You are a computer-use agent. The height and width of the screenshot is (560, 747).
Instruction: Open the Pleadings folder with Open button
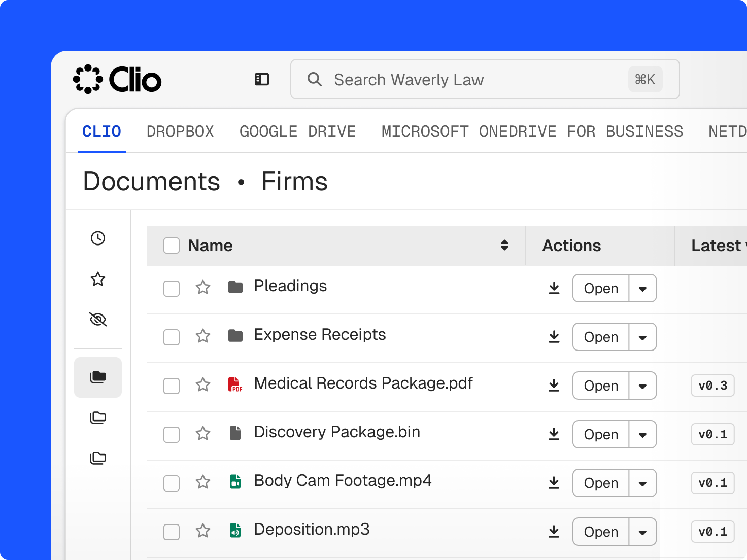pos(601,288)
